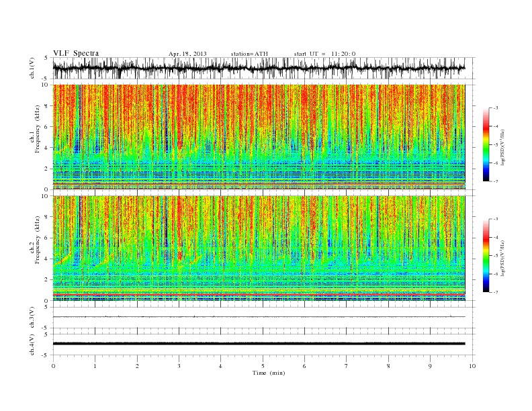This screenshot has width=532, height=411.
Task: Click the "ch.3(V)" axis label
Action: (x=32, y=318)
